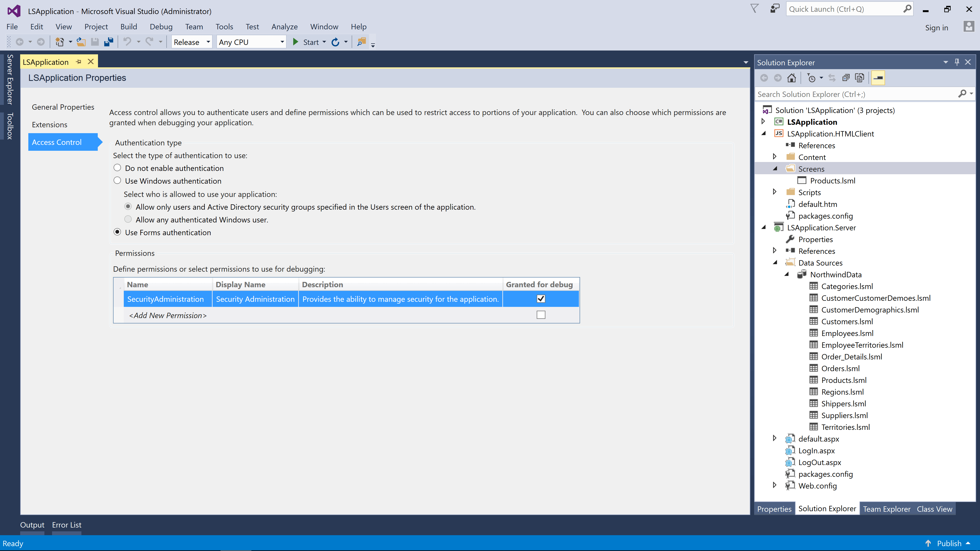Click the search magnifier in Solution Explorer

coord(962,94)
